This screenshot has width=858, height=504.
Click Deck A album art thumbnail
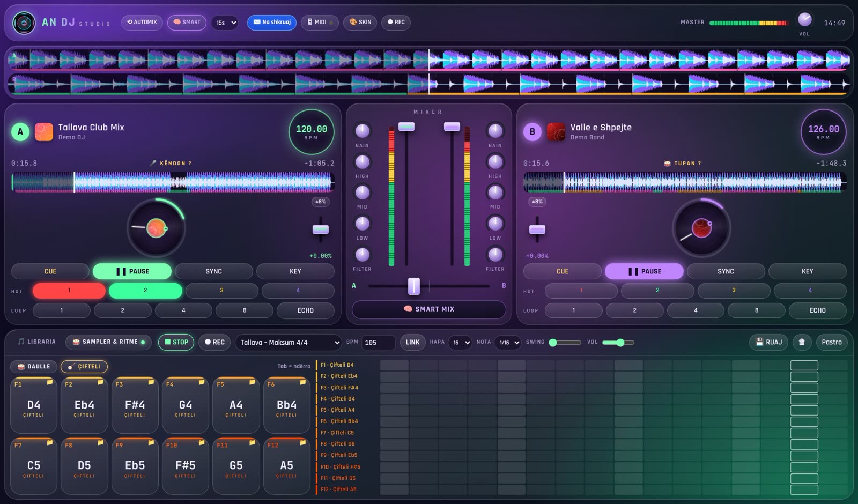pyautogui.click(x=44, y=131)
